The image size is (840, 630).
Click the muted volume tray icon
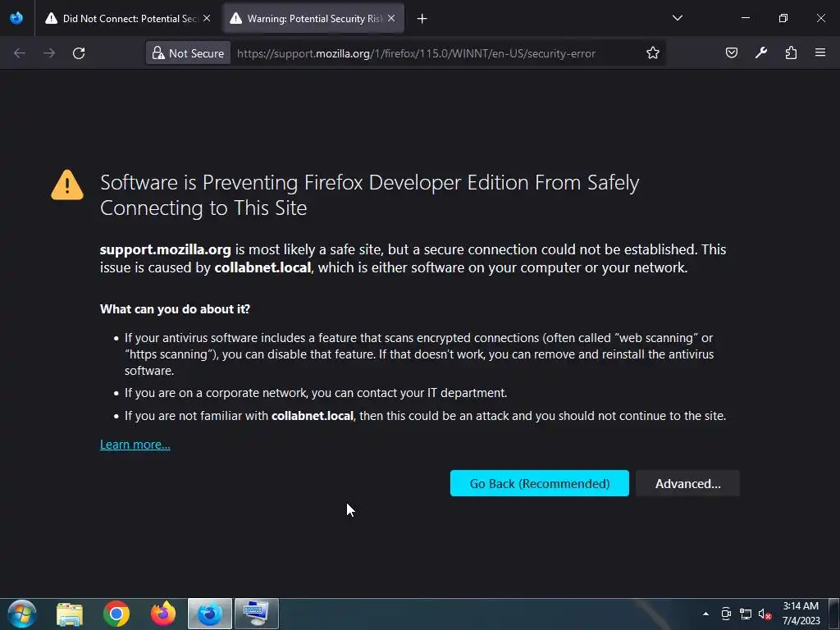[x=765, y=614]
